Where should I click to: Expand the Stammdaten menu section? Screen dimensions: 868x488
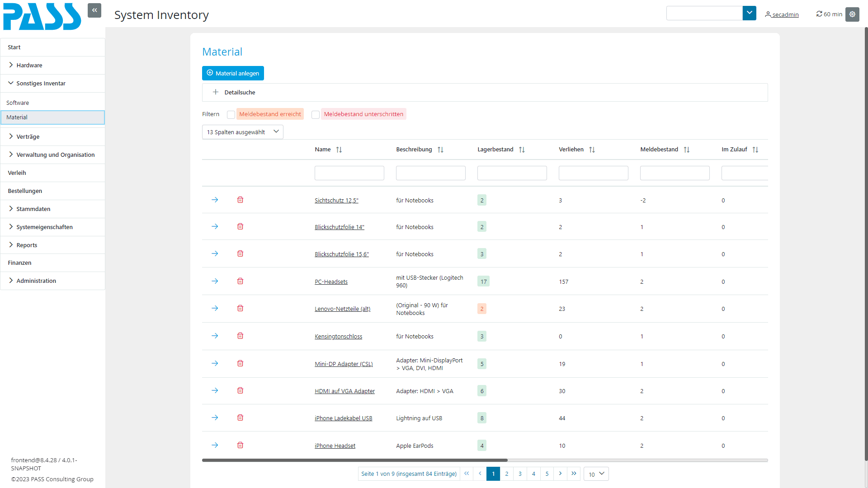[x=52, y=209]
